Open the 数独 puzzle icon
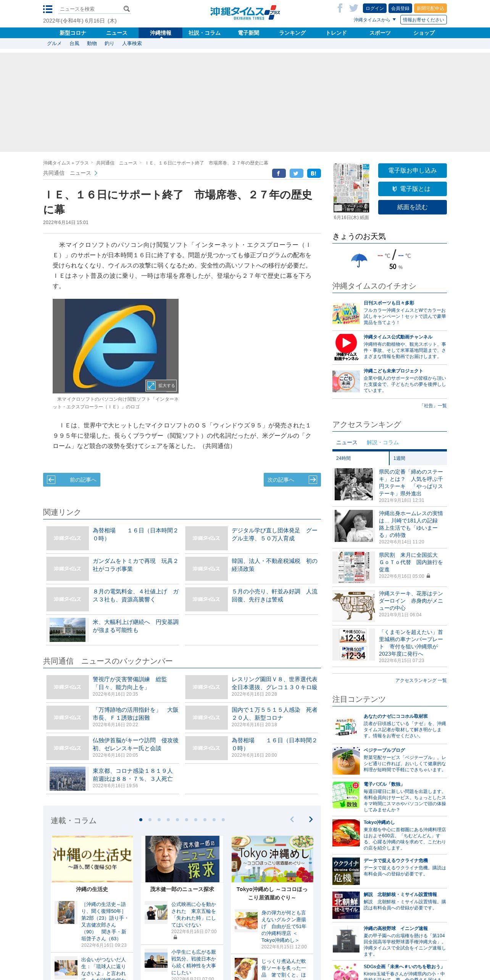 point(346,795)
